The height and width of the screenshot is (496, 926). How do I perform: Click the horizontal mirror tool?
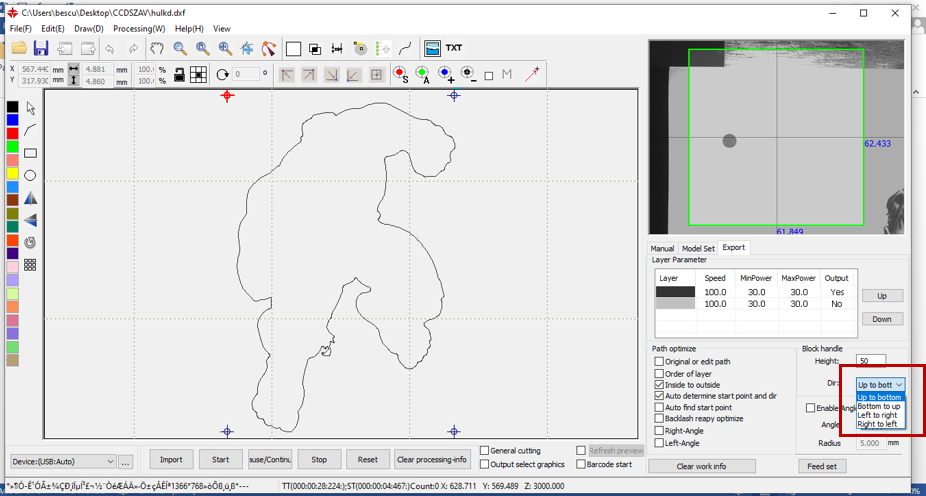click(30, 198)
